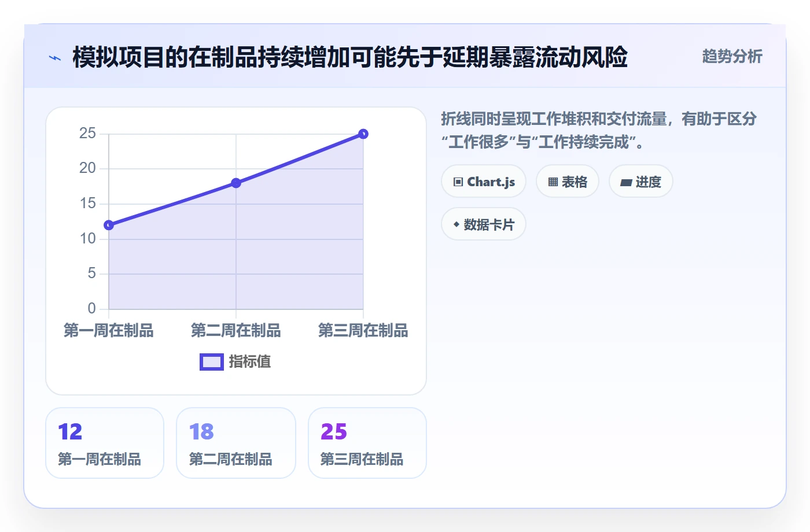Click the description paragraph starting with 折线同时呈现

[599, 130]
